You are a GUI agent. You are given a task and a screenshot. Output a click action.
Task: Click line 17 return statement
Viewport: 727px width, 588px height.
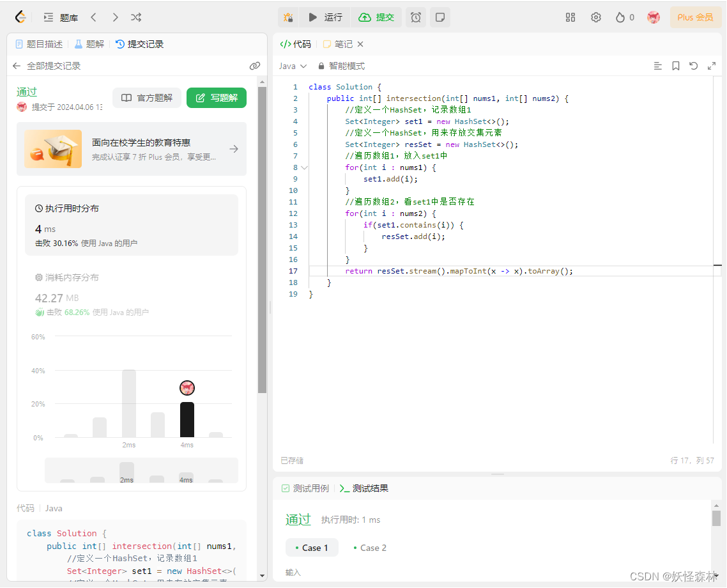tap(459, 271)
